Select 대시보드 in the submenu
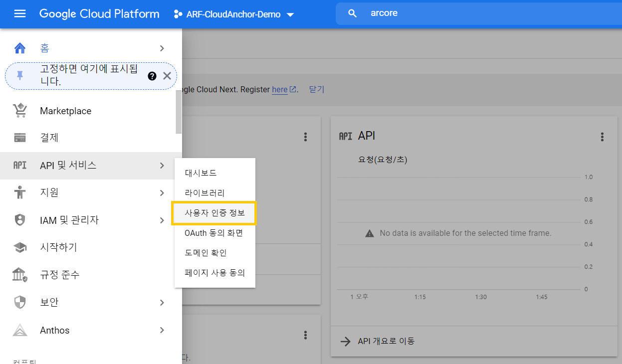 pos(215,173)
